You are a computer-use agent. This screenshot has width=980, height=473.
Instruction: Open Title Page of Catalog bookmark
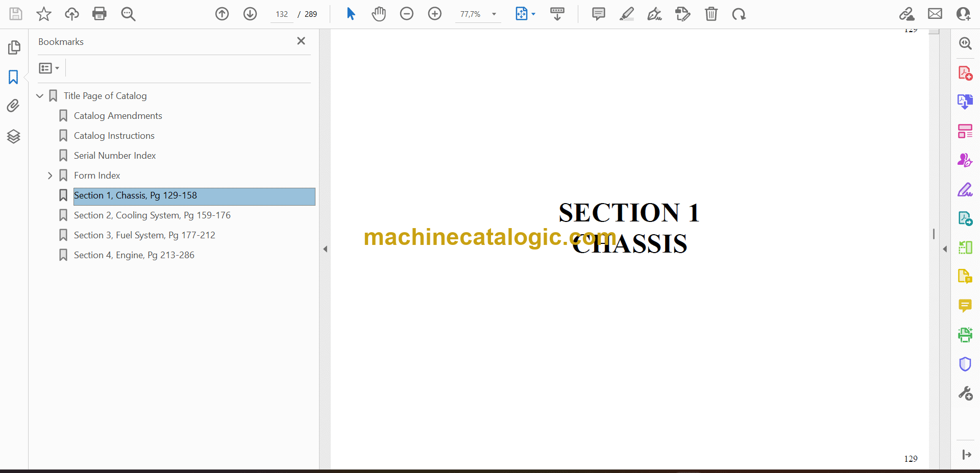pyautogui.click(x=105, y=96)
